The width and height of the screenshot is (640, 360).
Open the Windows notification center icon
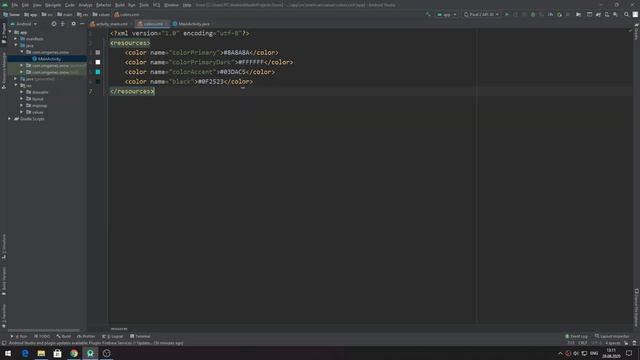pyautogui.click(x=629, y=353)
